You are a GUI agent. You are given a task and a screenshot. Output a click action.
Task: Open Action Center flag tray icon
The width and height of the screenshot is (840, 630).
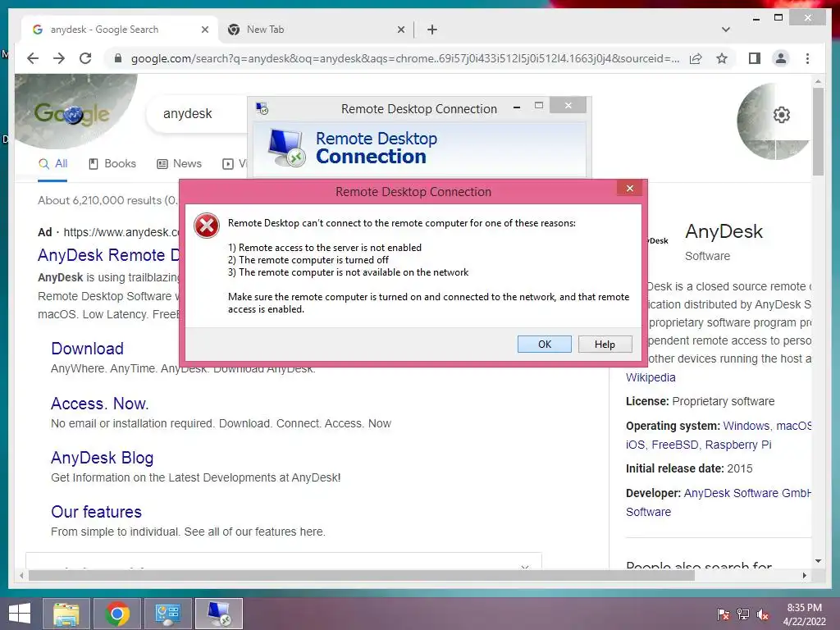pyautogui.click(x=724, y=614)
